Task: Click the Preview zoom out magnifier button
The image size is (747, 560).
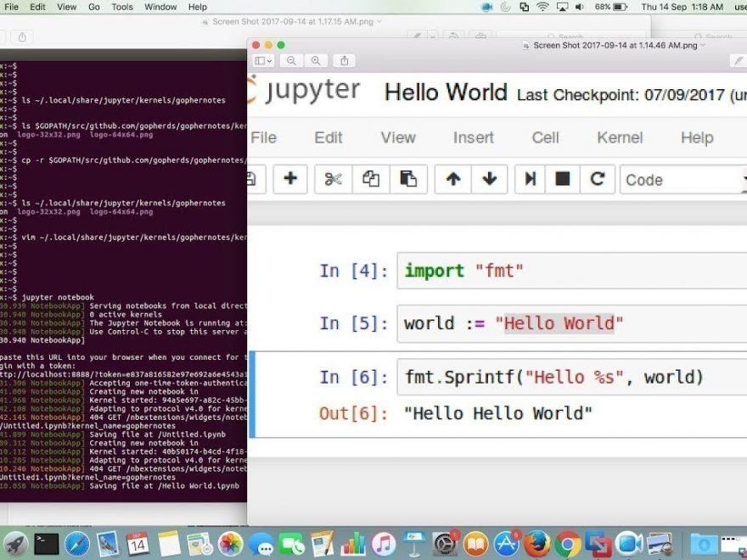Action: (292, 61)
